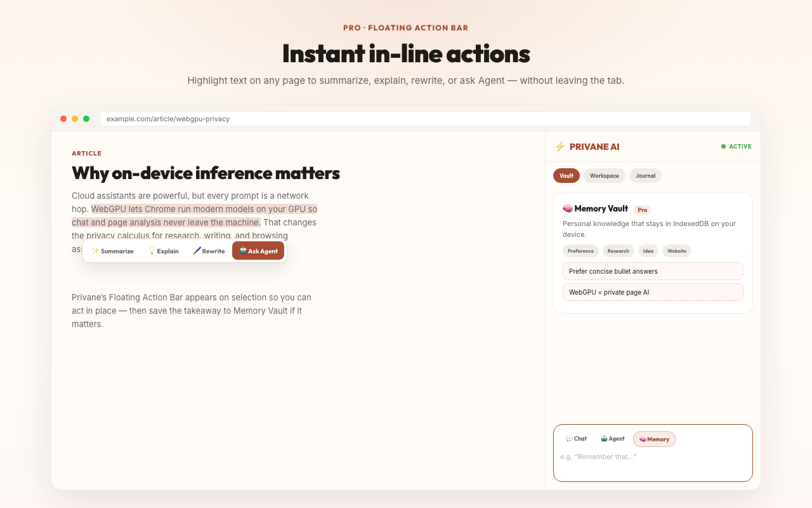Click the Chat speech bubble icon

tap(569, 439)
